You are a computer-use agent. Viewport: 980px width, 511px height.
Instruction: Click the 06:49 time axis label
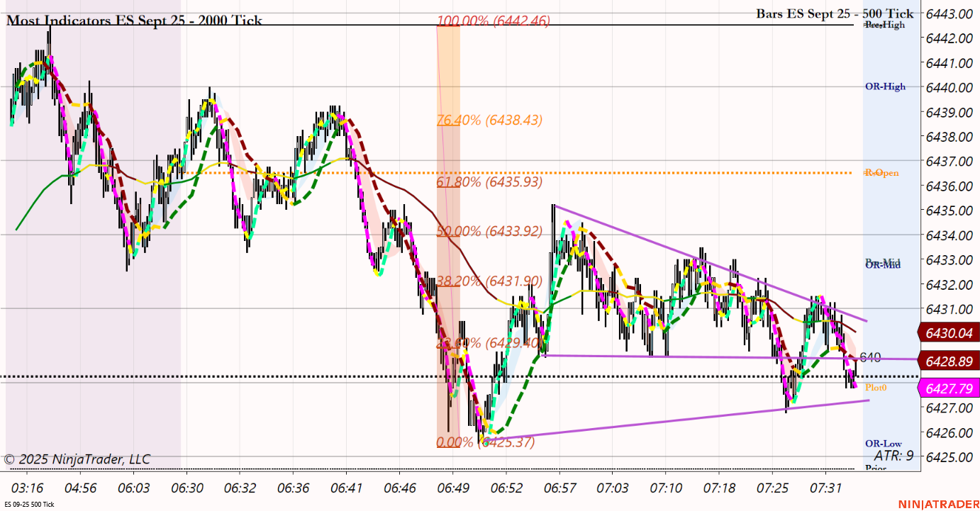452,488
